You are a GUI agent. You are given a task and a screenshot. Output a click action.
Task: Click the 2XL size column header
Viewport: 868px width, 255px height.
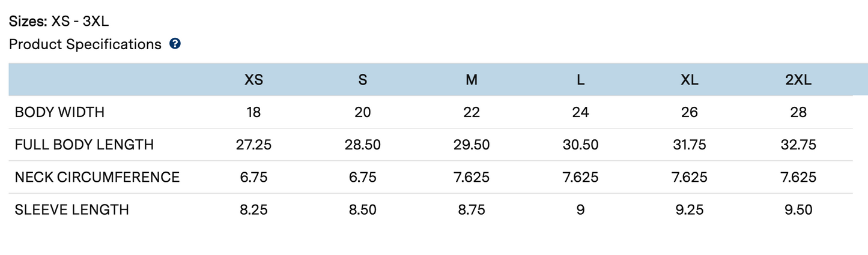click(798, 80)
